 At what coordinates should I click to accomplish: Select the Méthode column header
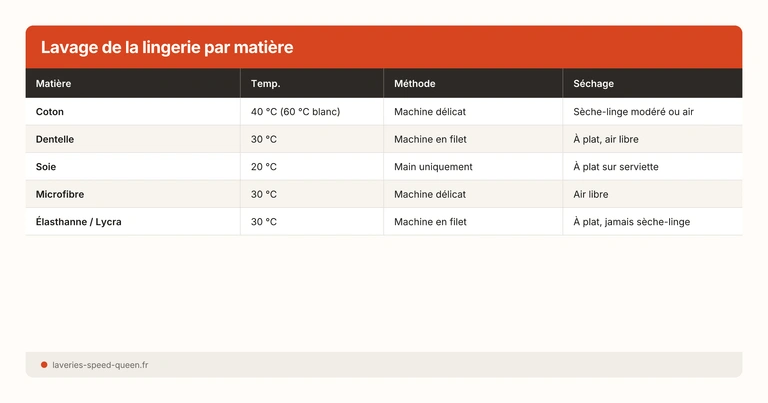[x=415, y=84]
